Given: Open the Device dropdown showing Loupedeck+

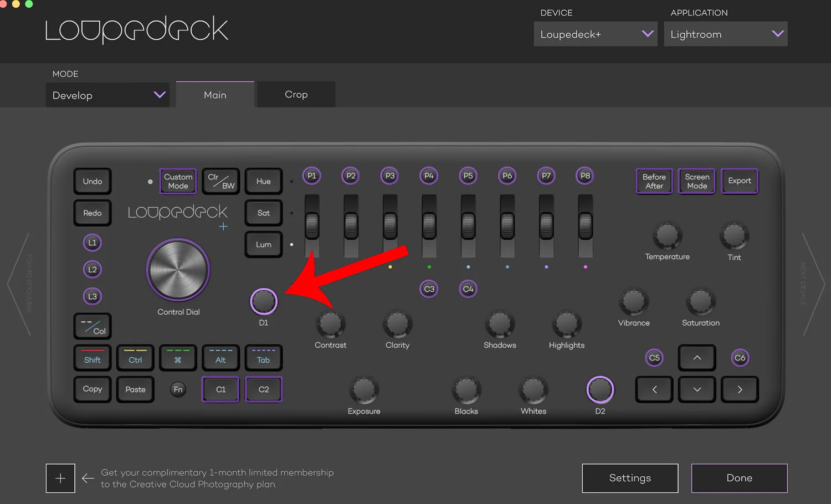Looking at the screenshot, I should click(596, 34).
